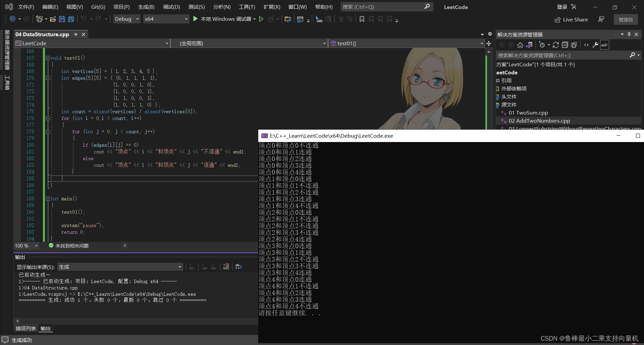
Task: Toggle Show All Files icon
Action: 574,45
